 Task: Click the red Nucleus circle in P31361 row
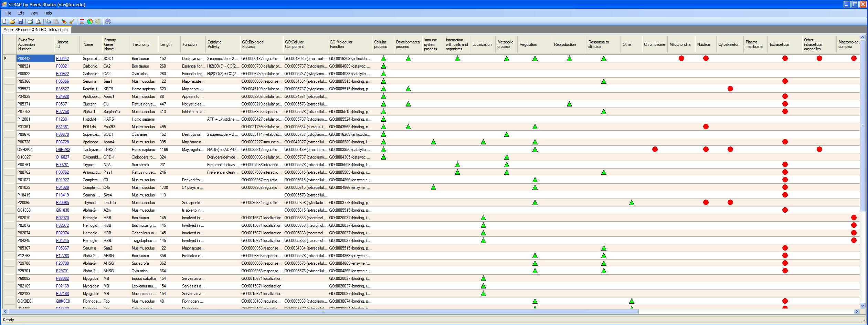pyautogui.click(x=706, y=127)
